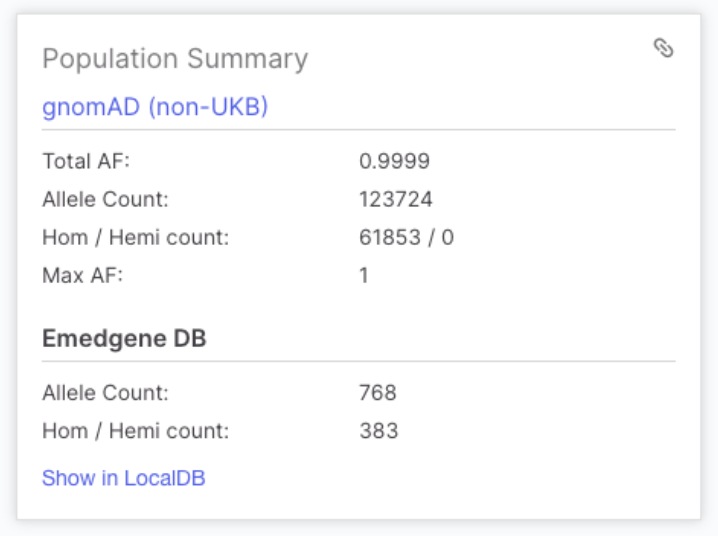Select the Total AF label
718x536 pixels.
[86, 161]
